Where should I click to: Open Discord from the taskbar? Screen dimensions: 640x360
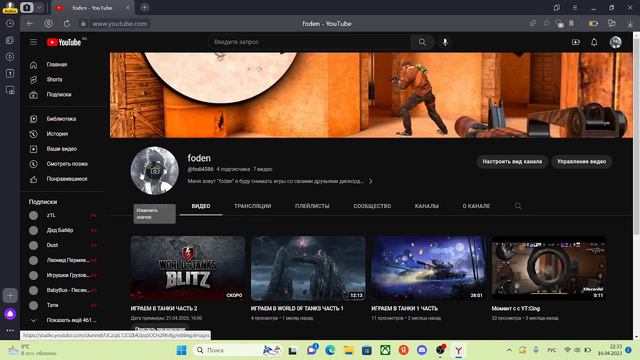click(422, 350)
